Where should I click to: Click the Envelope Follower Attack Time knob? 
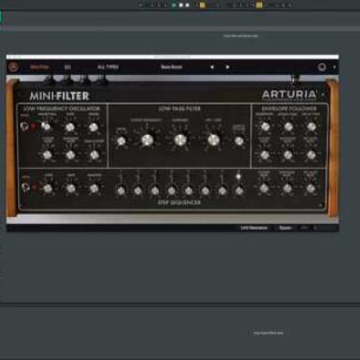(288, 127)
